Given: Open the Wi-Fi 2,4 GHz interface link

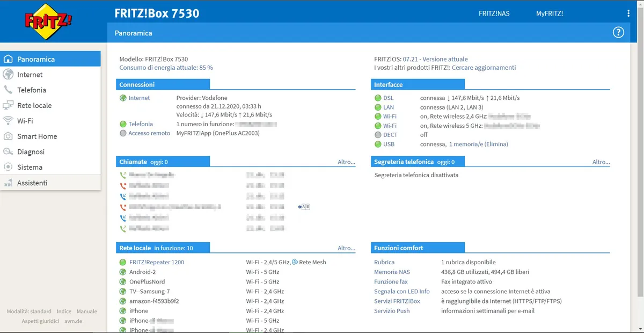Looking at the screenshot, I should pyautogui.click(x=390, y=117).
